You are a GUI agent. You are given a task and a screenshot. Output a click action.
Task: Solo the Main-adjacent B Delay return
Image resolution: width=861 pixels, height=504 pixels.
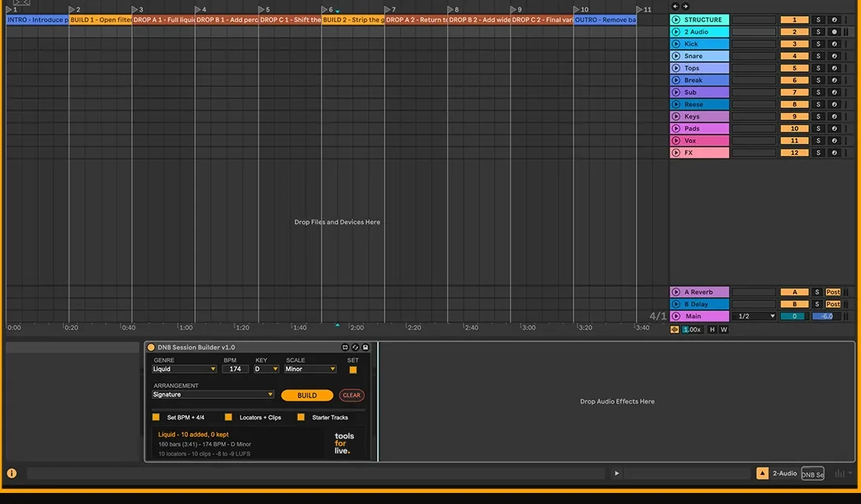click(817, 304)
